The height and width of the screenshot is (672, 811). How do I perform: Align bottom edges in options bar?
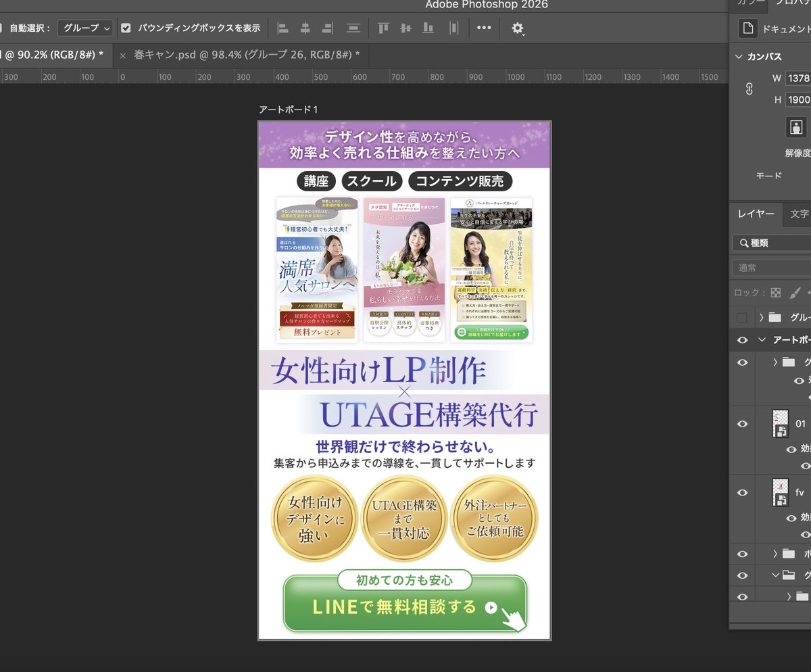tap(428, 28)
